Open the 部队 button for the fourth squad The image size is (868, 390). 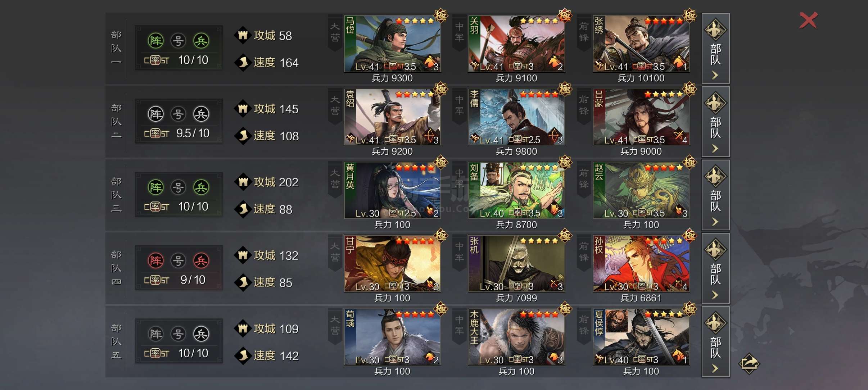[715, 268]
